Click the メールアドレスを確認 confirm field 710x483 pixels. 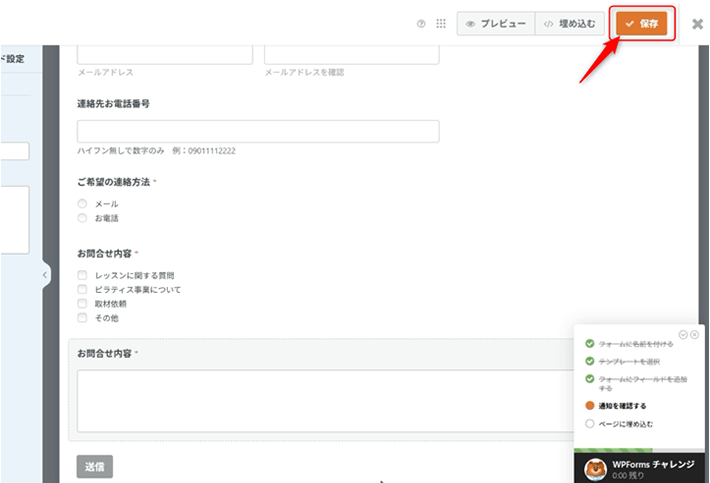point(352,54)
